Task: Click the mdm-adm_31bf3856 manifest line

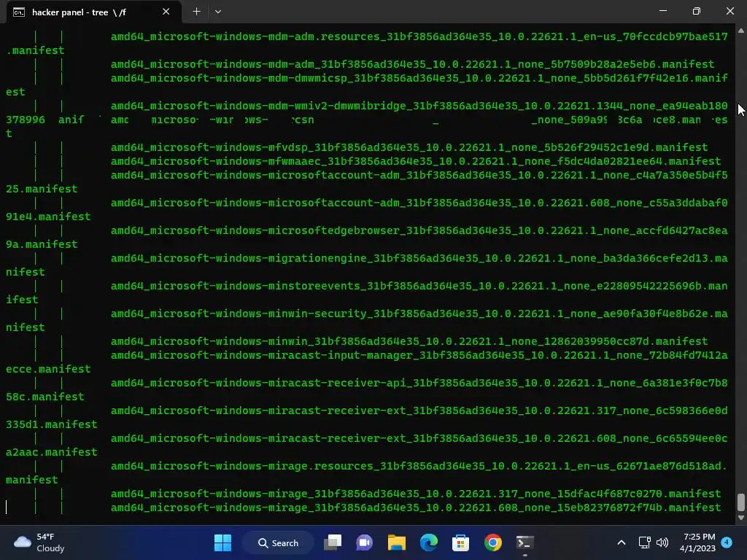Action: 413,64
